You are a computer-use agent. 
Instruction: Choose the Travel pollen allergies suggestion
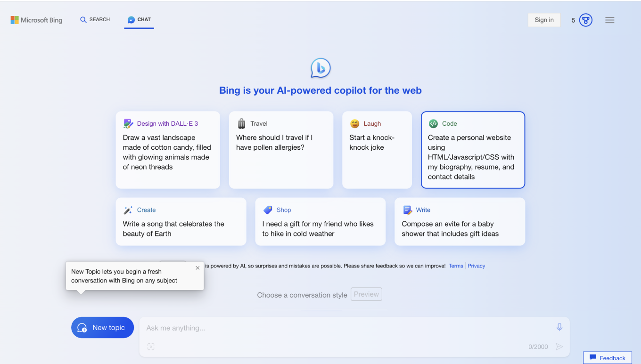tap(281, 150)
